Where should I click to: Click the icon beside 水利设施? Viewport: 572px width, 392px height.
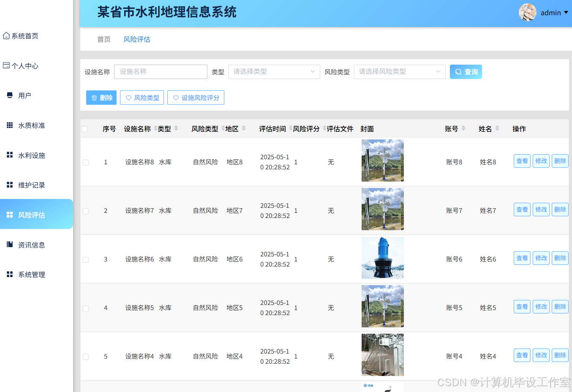[10, 155]
